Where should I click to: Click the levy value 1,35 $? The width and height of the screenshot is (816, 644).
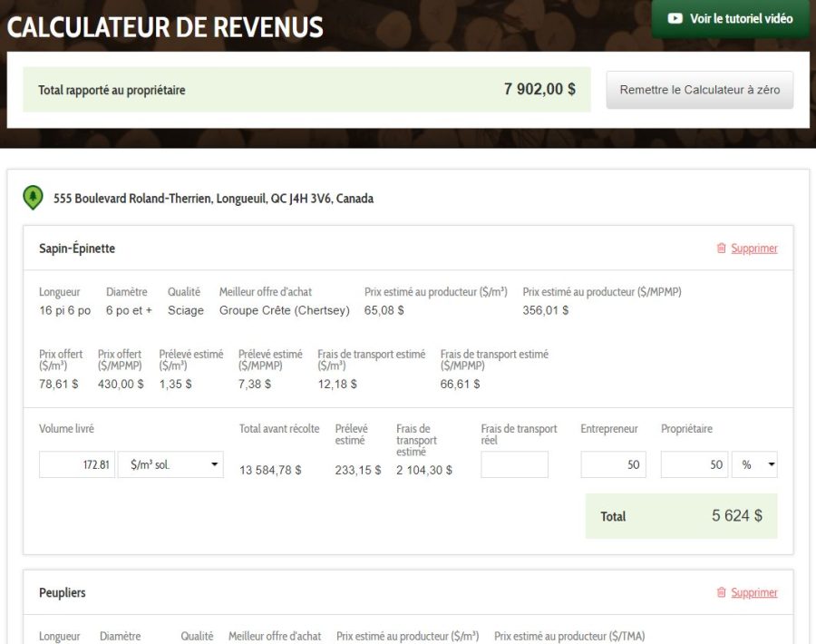[x=175, y=385]
